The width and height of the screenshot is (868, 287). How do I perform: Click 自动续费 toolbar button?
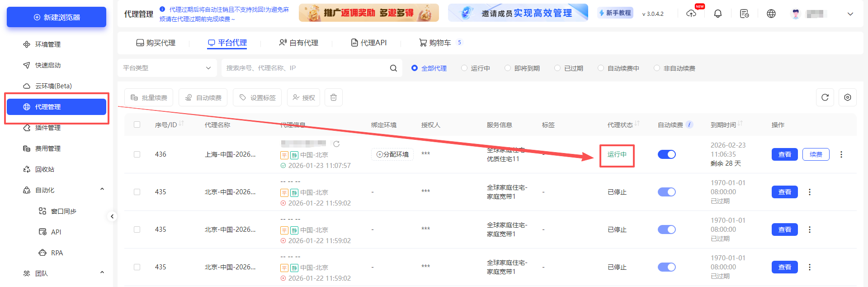[x=203, y=97]
